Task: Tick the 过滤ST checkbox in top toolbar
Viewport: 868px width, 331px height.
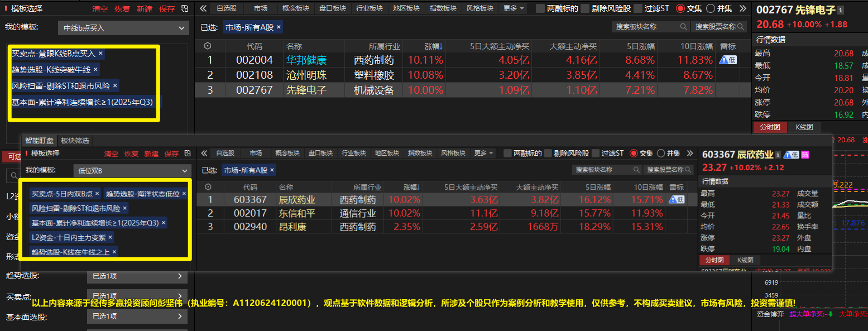Action: (x=637, y=8)
